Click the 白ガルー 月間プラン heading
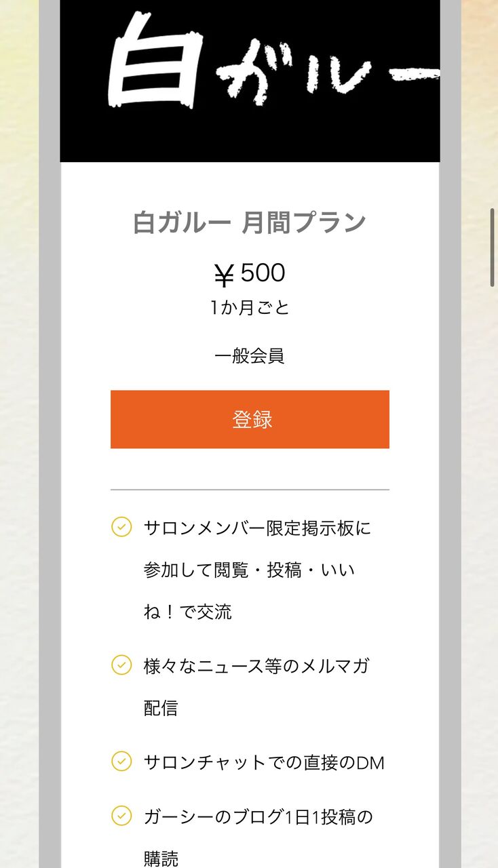 [x=250, y=223]
